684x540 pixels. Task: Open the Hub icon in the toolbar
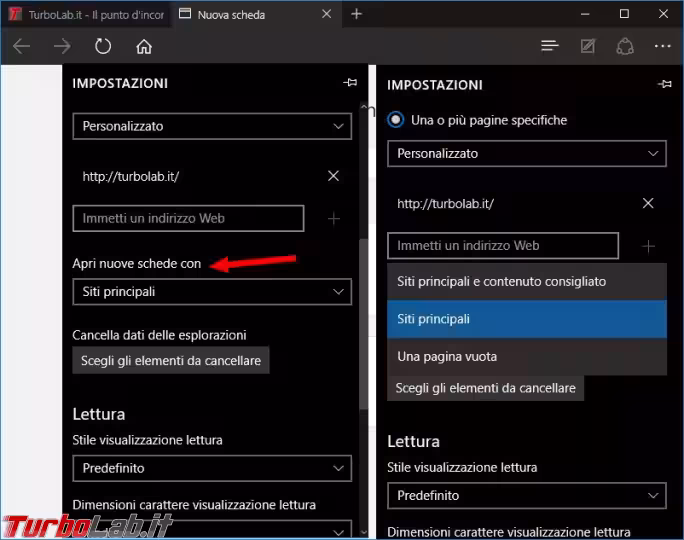(x=550, y=45)
